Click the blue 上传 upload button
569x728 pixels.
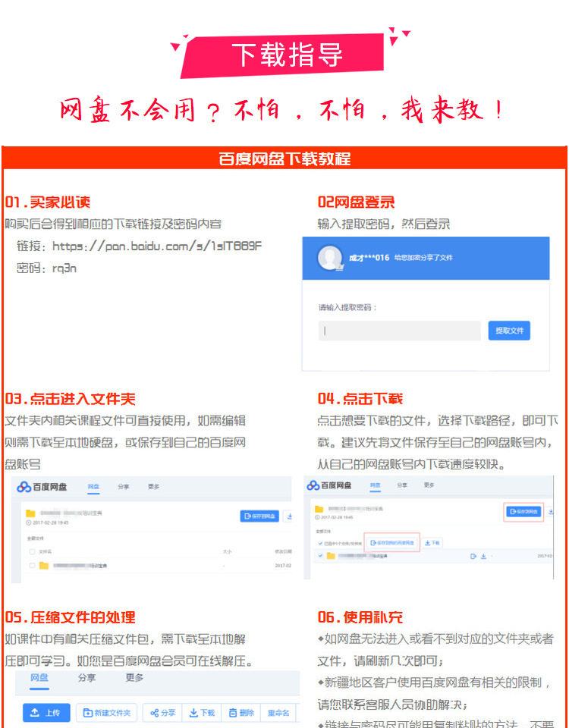[x=46, y=713]
